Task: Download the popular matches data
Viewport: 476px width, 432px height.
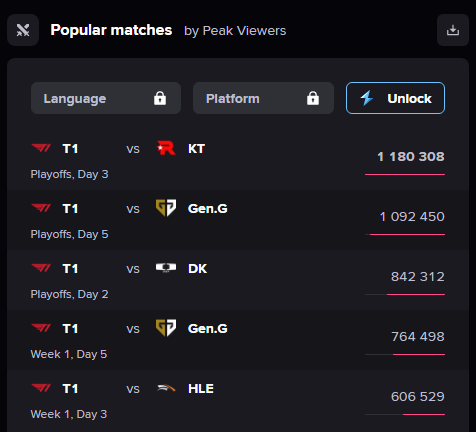Action: pyautogui.click(x=453, y=30)
